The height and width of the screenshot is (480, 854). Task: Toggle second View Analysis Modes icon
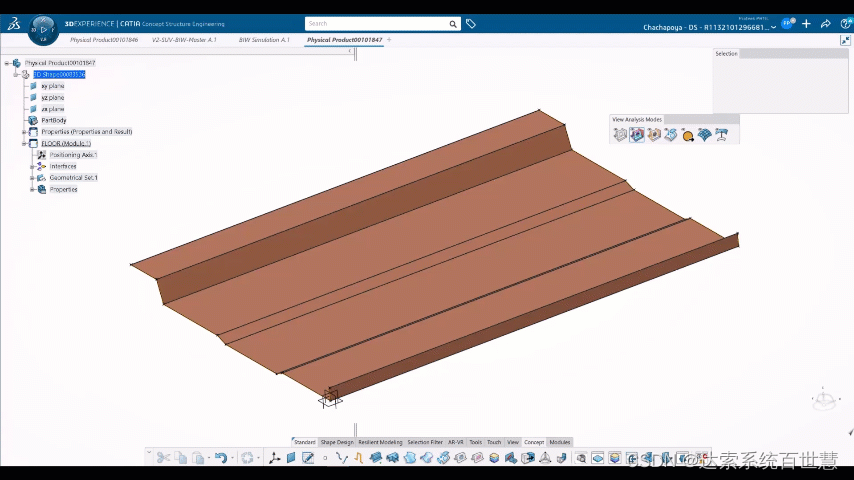pos(637,135)
